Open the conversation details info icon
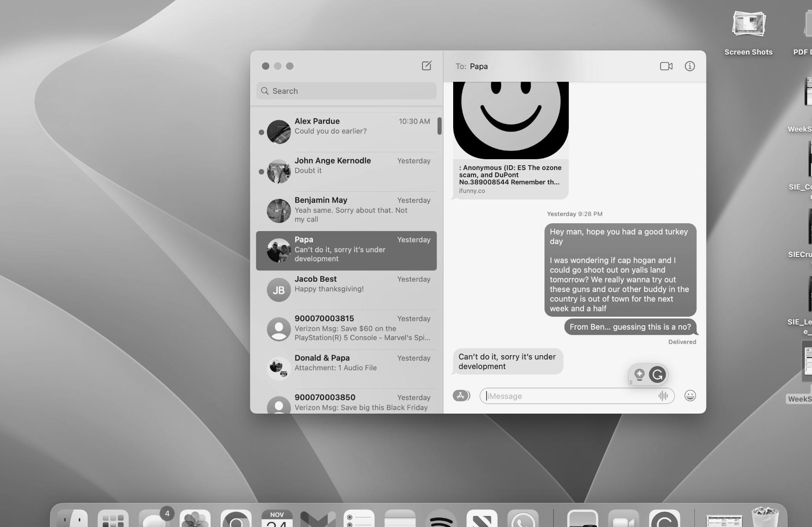This screenshot has height=527, width=812. click(690, 66)
